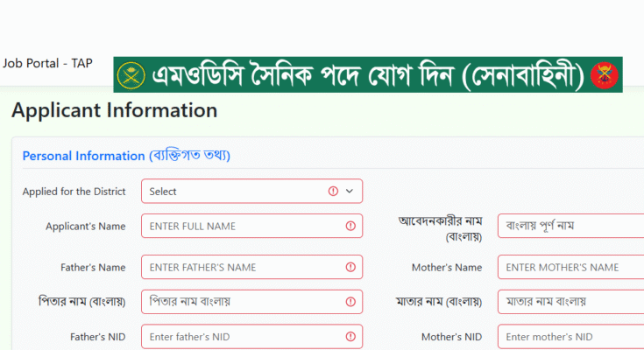
Task: Click the এমওডিসি সৈনিক পদে banner image
Action: [368, 74]
